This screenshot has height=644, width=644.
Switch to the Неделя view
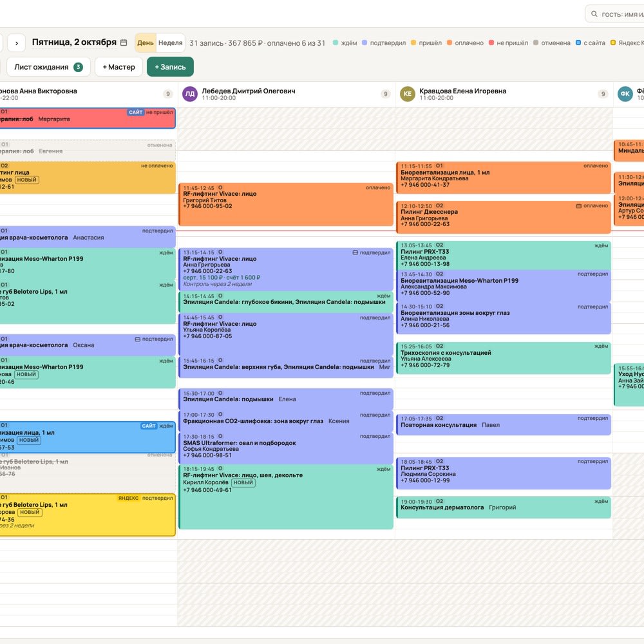coord(171,43)
